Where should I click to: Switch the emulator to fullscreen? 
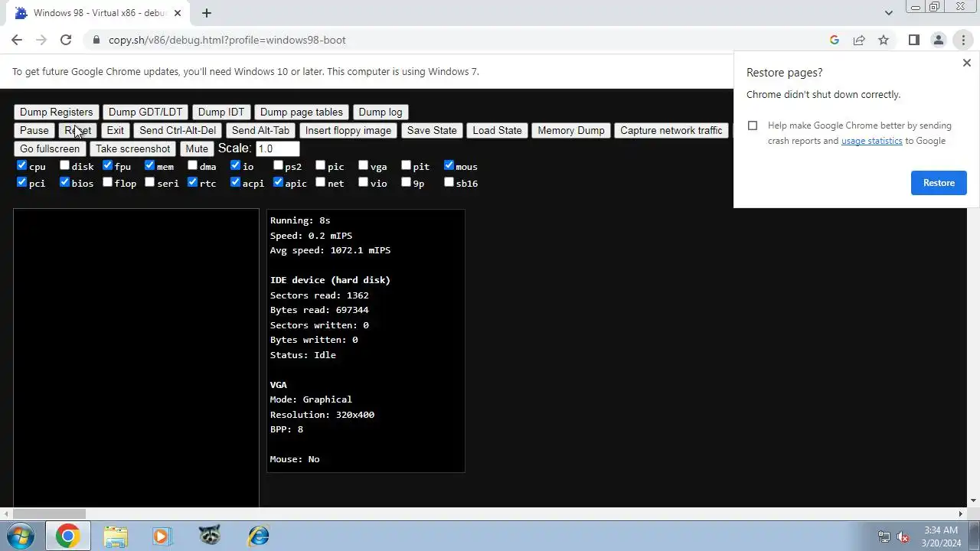tap(50, 148)
